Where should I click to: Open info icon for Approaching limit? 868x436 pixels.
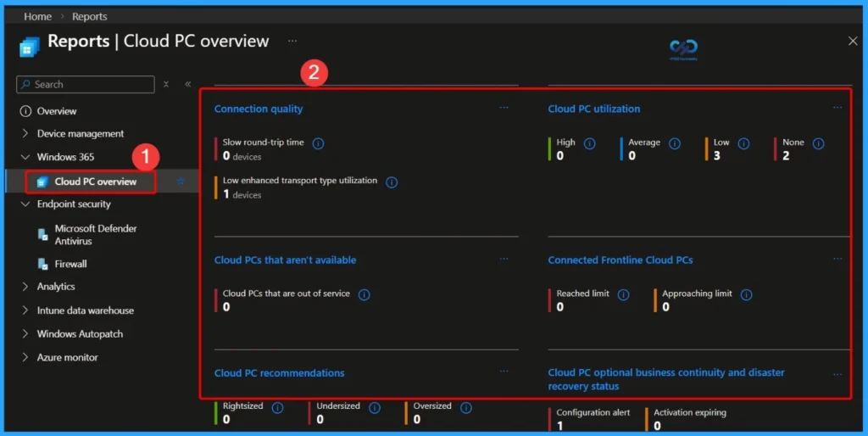[746, 294]
